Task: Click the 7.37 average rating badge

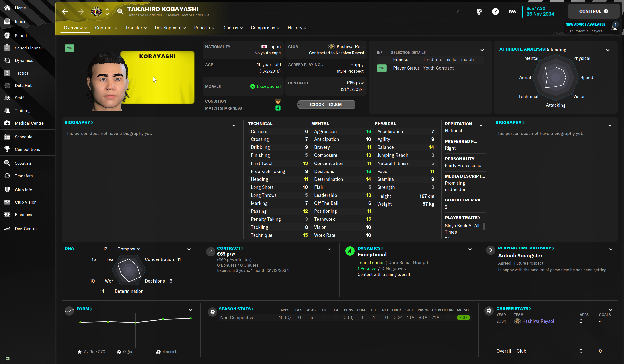Action: (463, 317)
